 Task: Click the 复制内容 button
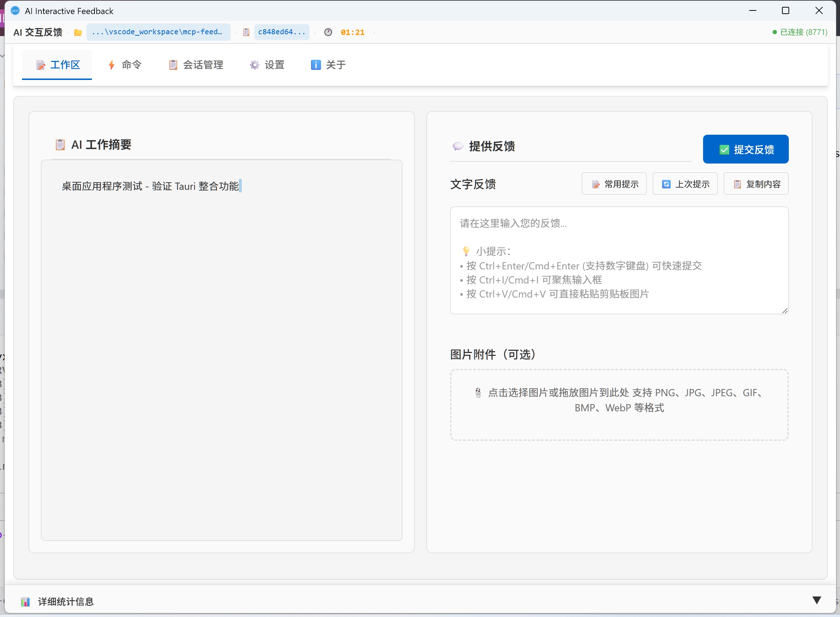pyautogui.click(x=756, y=184)
